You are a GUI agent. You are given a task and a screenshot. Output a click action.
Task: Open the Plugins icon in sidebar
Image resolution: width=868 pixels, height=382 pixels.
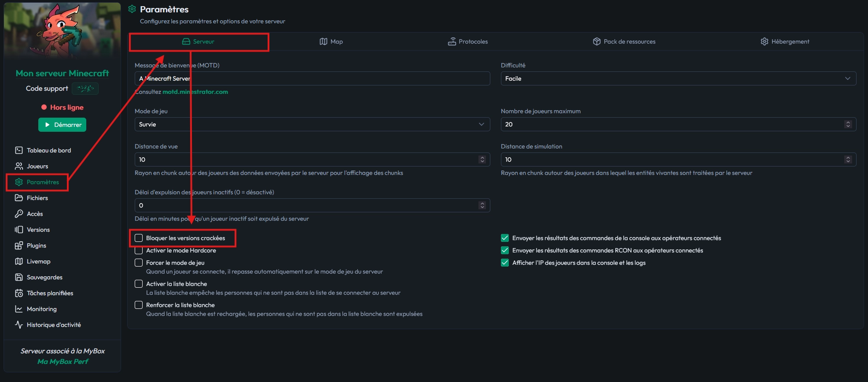(x=19, y=245)
